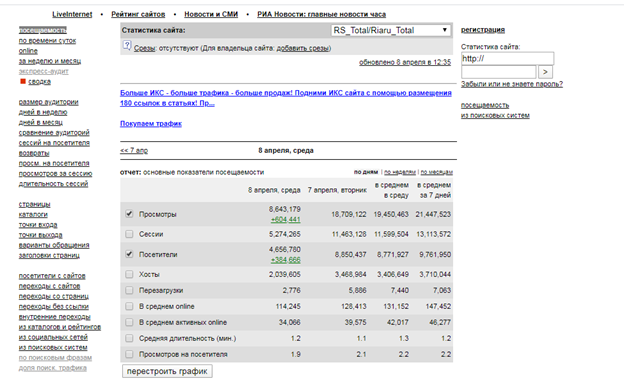
Task: Open каталоги report link
Action: 33,215
